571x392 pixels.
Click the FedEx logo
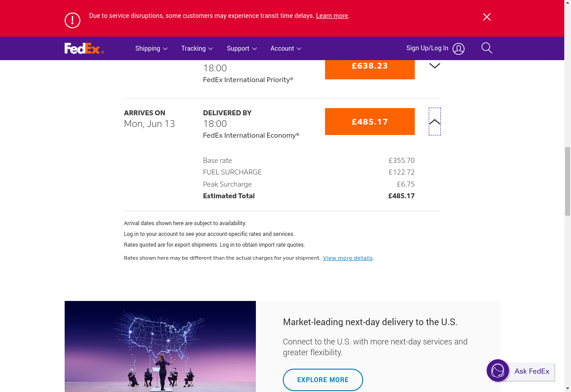point(84,48)
